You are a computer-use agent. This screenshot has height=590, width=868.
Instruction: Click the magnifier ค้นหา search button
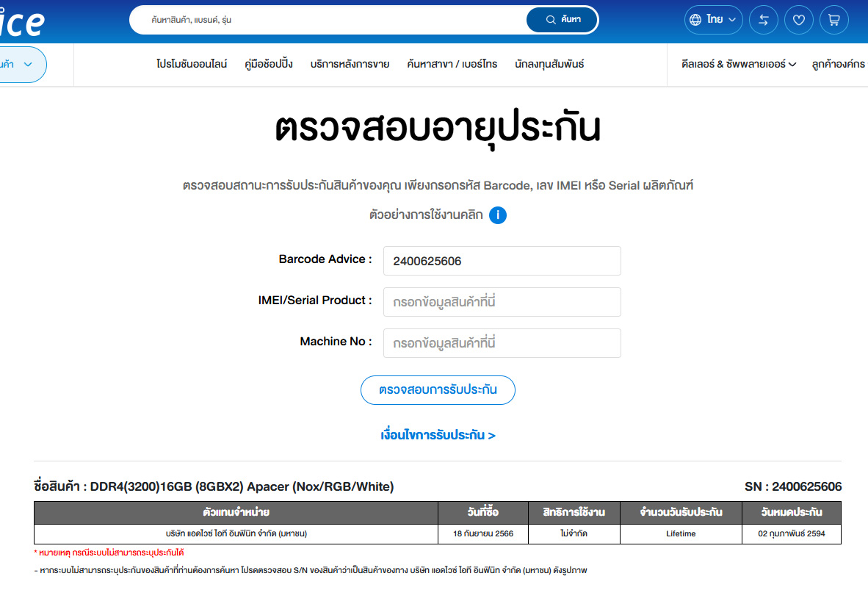click(563, 20)
